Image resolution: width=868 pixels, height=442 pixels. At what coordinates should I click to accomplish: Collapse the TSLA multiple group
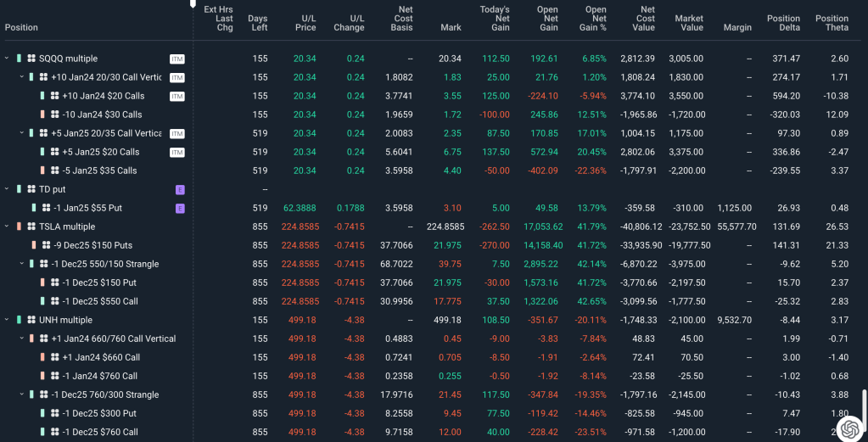tap(7, 227)
